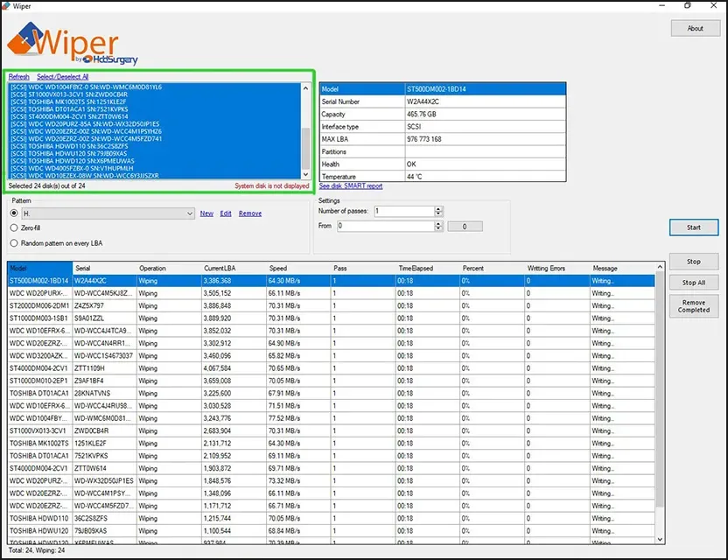Sort table by Message column header
Screen dimensions: 728x560
(622, 269)
